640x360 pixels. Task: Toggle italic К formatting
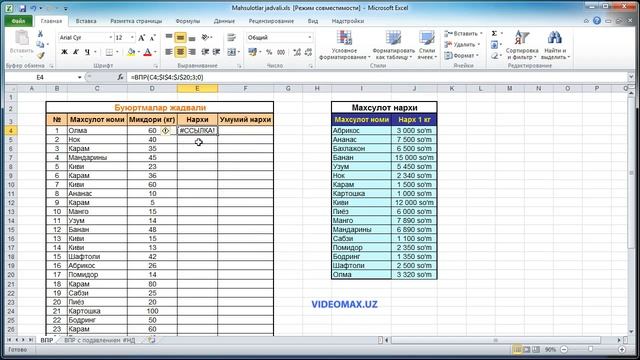click(76, 52)
